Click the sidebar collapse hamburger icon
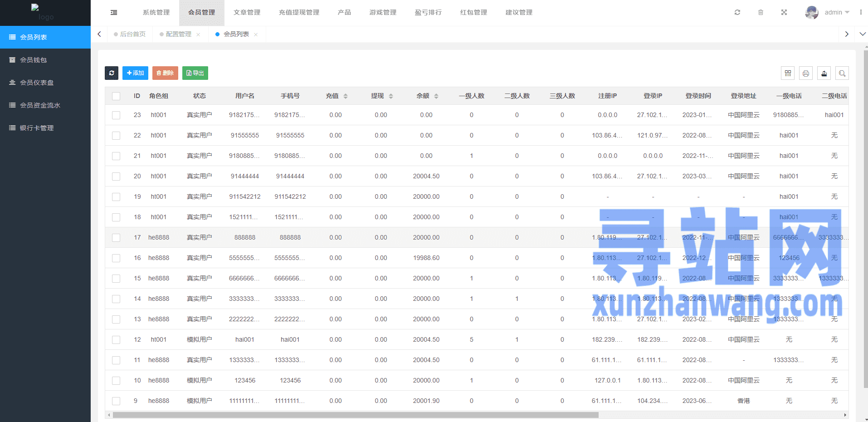Viewport: 868px width, 422px height. (114, 13)
